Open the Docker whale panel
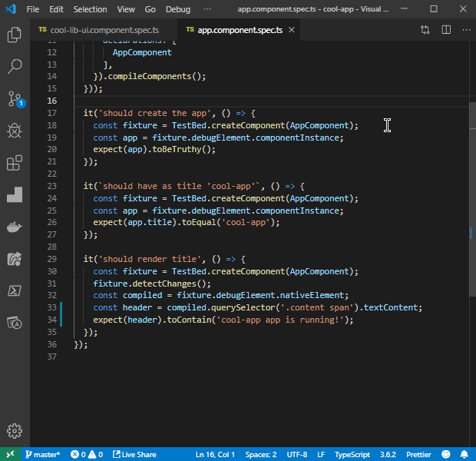Screen dimensions: 476x461 coord(15,227)
